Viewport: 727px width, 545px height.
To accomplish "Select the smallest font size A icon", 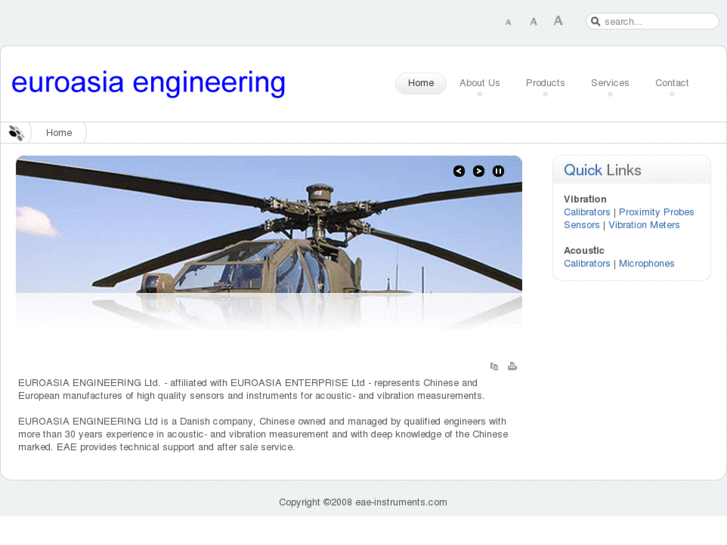I will pos(508,22).
